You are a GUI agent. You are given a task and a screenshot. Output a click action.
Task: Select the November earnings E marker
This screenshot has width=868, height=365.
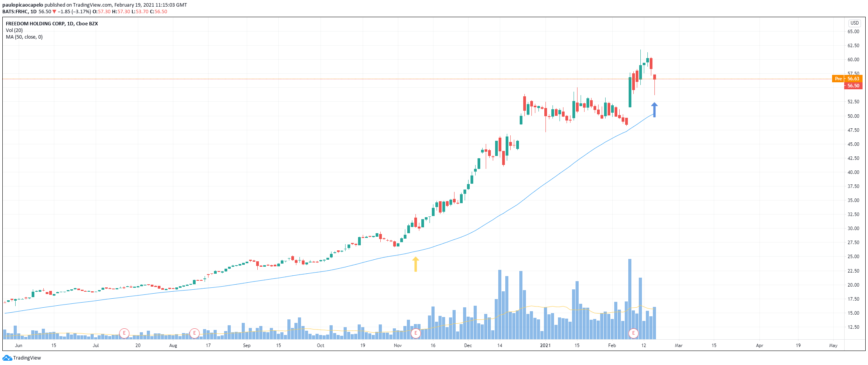click(416, 333)
